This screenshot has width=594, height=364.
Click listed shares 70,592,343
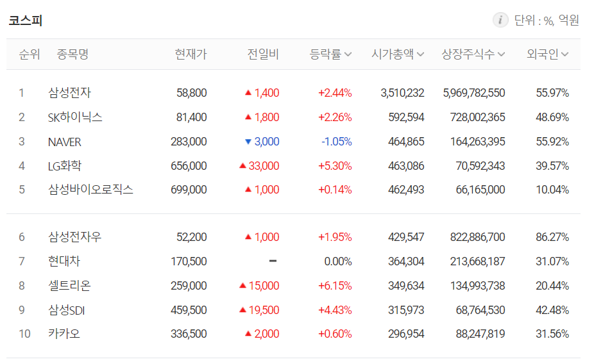click(x=480, y=166)
